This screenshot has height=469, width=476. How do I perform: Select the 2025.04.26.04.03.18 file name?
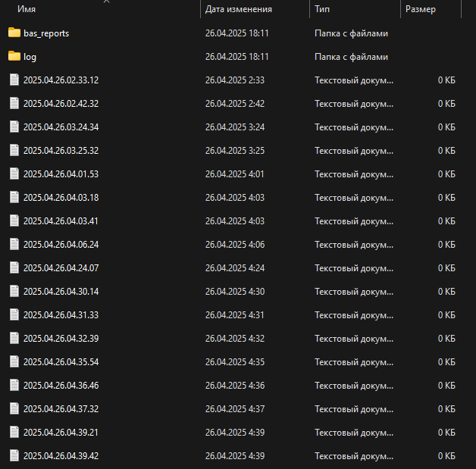pos(61,198)
